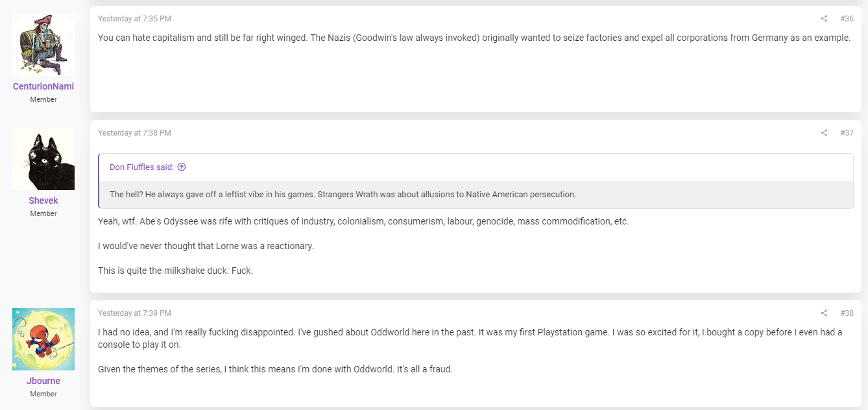Click the share icon on post #37

[x=824, y=133]
